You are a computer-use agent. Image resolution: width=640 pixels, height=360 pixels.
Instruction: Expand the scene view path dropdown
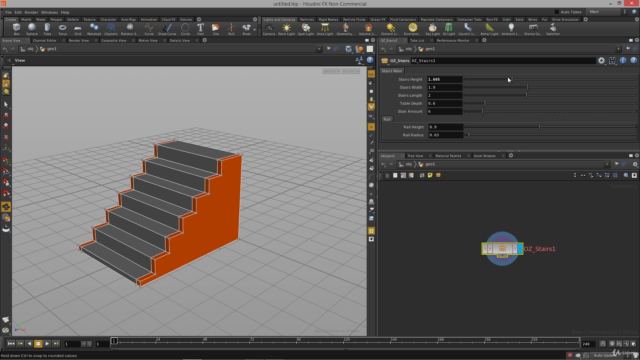tap(319, 49)
